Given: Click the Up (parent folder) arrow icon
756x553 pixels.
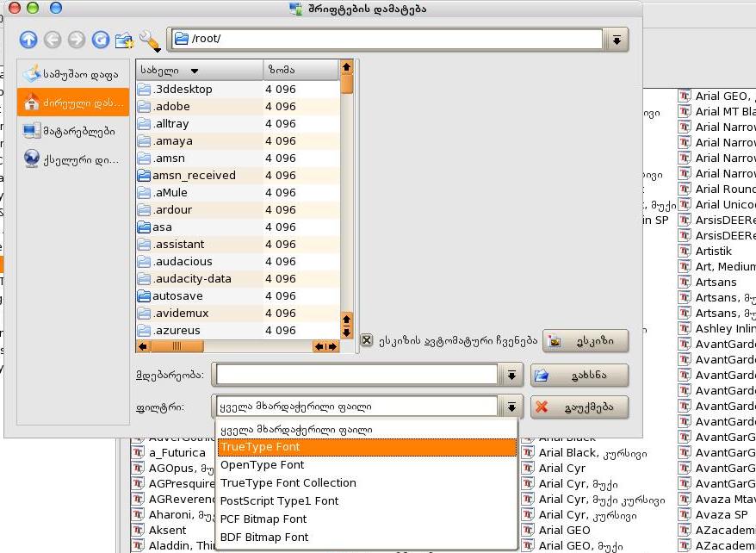Looking at the screenshot, I should tap(28, 40).
